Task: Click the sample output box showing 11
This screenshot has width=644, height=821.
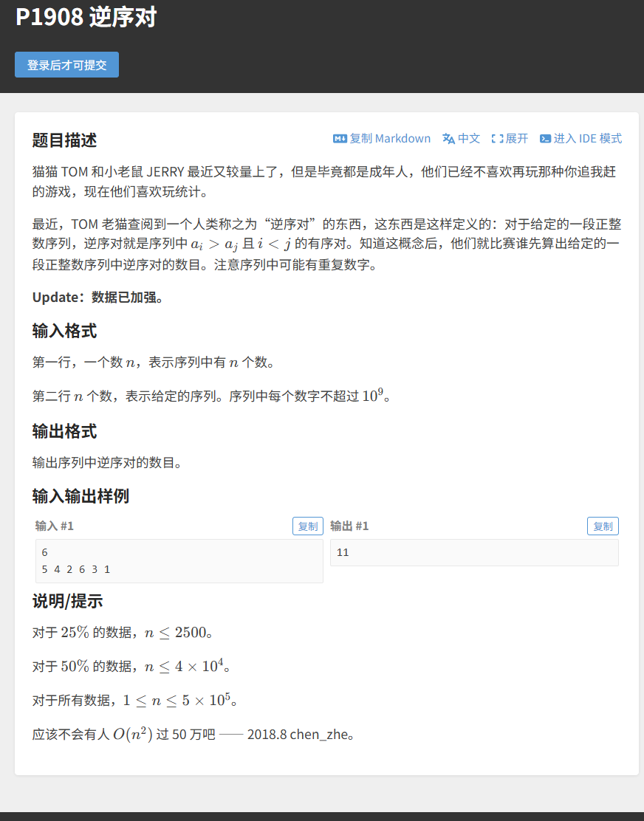Action: click(474, 552)
